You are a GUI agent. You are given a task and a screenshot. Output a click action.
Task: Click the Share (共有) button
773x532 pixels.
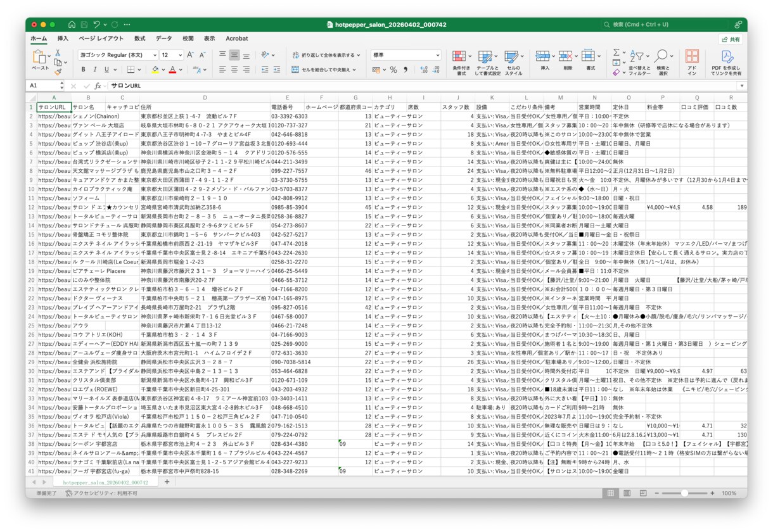[731, 39]
